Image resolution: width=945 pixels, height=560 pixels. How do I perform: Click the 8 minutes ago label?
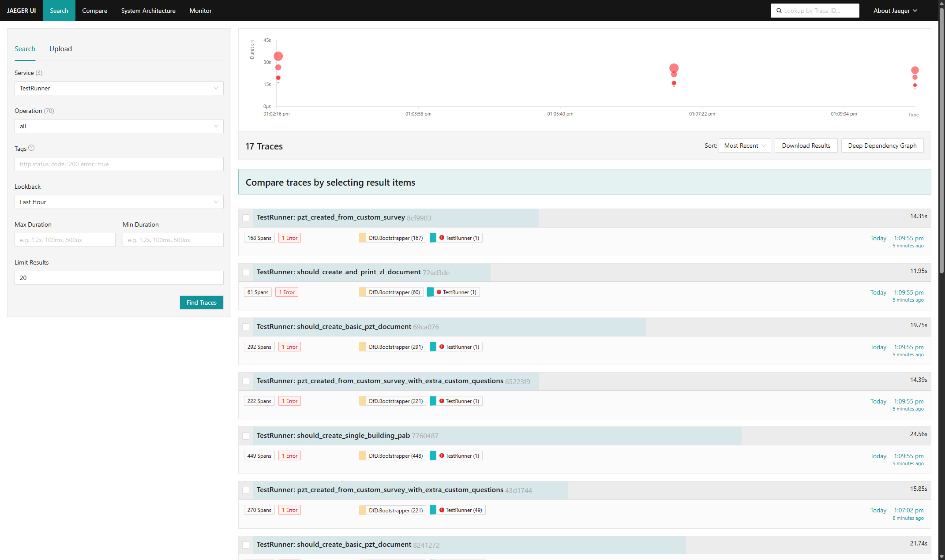[x=908, y=518]
